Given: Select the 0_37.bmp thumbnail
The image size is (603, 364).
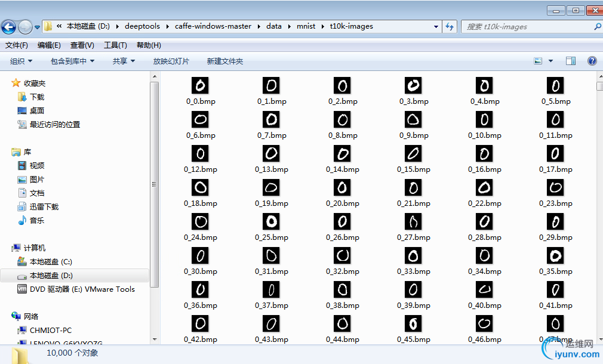Looking at the screenshot, I should (272, 289).
